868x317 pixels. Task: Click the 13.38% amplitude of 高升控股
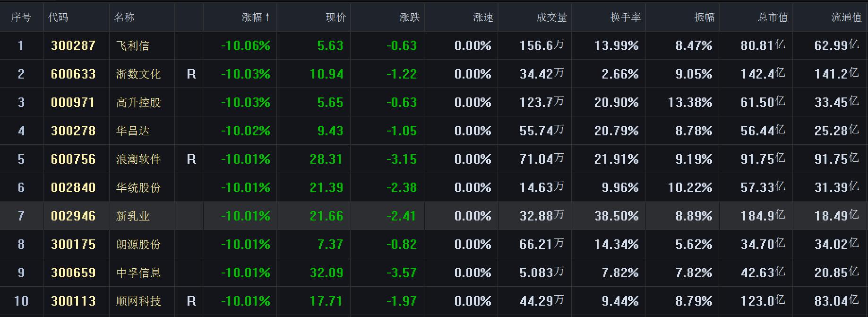(x=690, y=103)
